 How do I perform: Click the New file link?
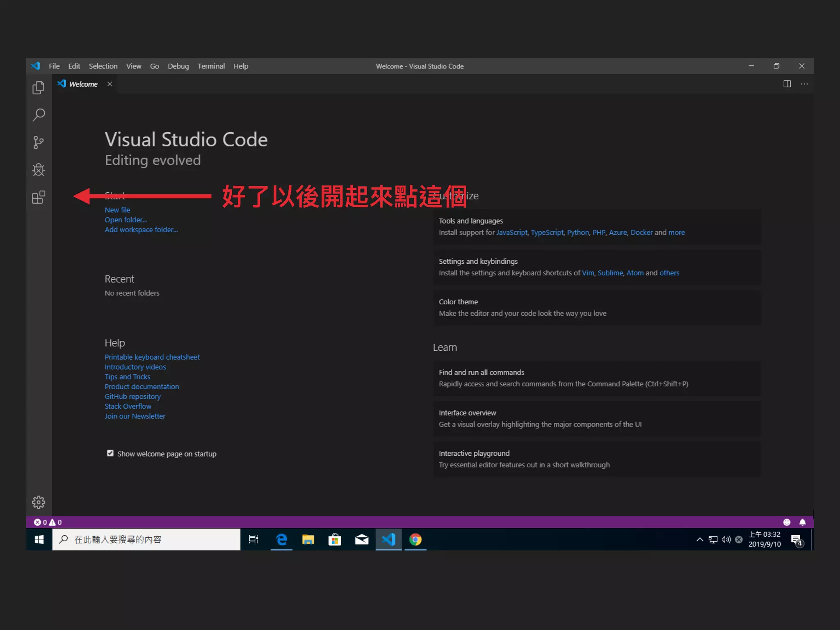(x=117, y=210)
